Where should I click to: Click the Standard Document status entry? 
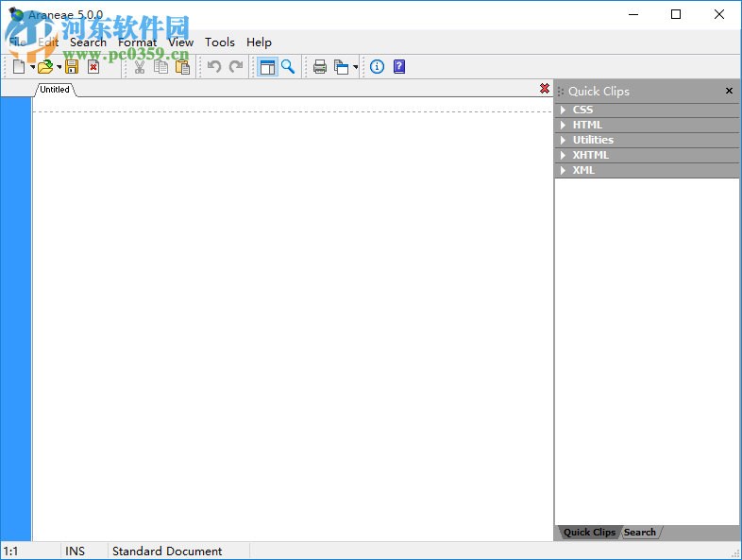(x=167, y=551)
